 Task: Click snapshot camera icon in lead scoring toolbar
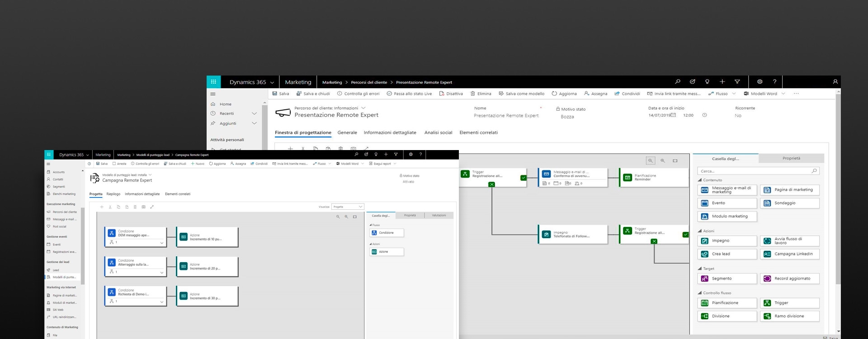(143, 207)
